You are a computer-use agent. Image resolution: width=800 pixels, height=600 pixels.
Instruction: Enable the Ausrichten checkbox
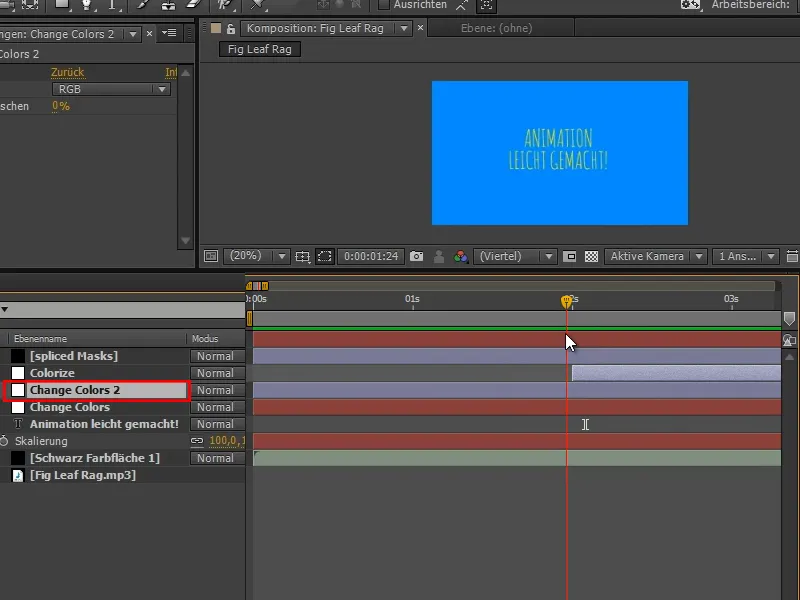[383, 5]
